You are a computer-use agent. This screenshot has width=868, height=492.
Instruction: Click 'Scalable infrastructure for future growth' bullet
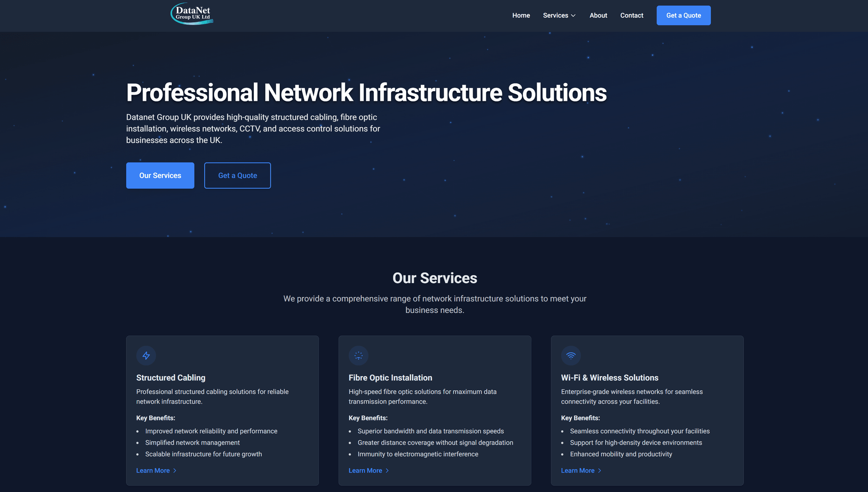(x=203, y=454)
